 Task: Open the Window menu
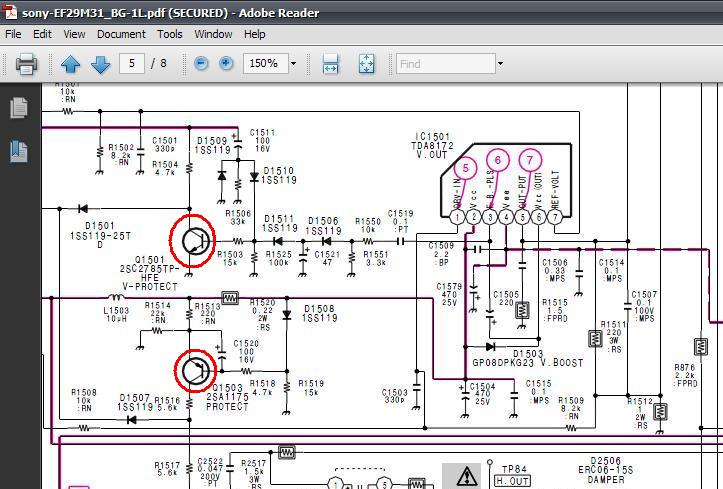click(213, 34)
